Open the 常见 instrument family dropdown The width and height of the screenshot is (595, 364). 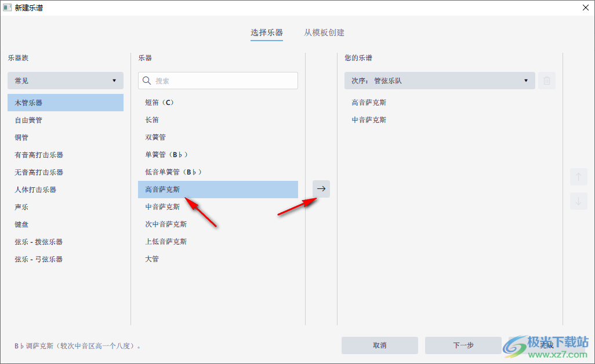pyautogui.click(x=65, y=81)
